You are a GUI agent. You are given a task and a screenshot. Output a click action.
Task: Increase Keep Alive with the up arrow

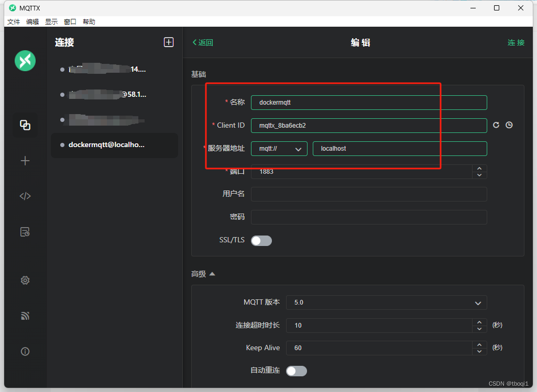(x=479, y=345)
